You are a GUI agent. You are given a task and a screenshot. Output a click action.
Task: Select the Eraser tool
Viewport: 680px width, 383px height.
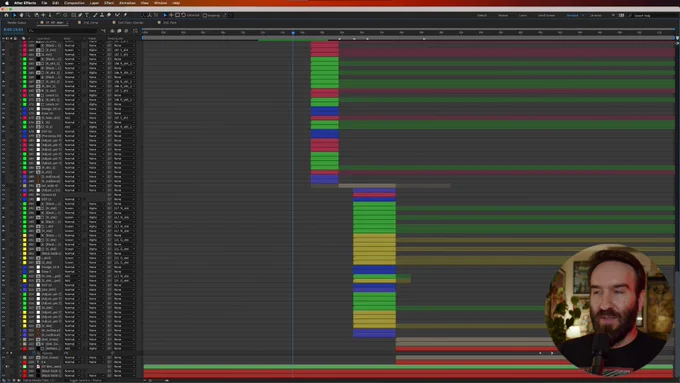(109, 15)
